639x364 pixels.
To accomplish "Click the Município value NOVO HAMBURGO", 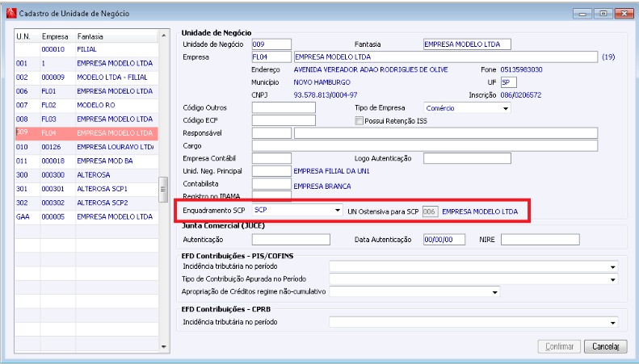I will tap(322, 82).
